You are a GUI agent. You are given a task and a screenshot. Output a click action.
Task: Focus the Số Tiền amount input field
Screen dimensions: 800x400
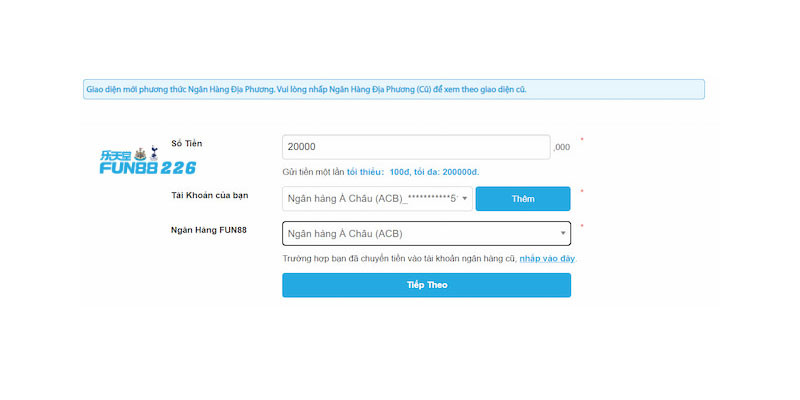click(415, 147)
